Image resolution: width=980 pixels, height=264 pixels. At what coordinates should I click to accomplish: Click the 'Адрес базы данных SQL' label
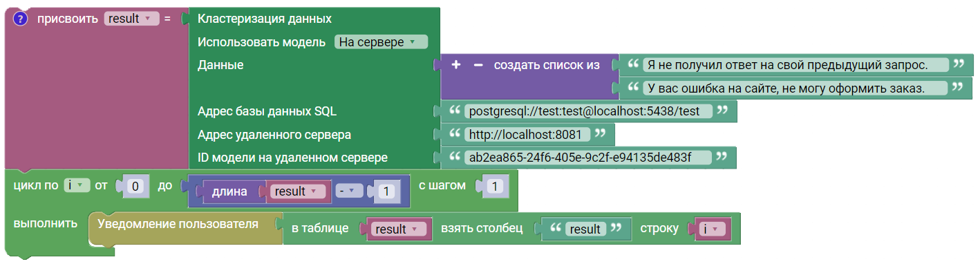[267, 111]
